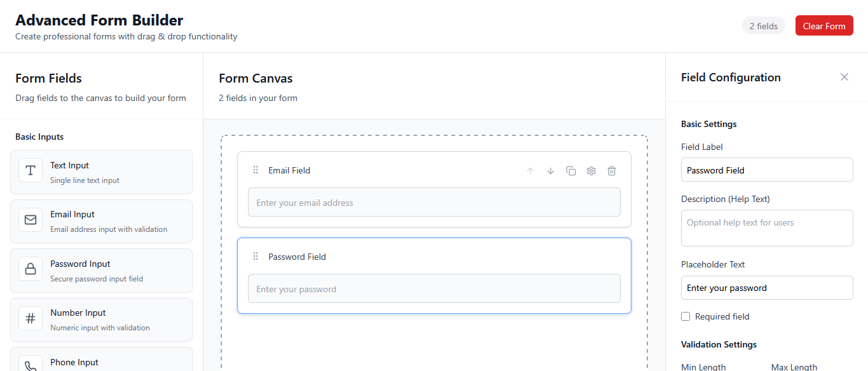Duplicate the Email Field using the copy icon
868x371 pixels.
pos(570,170)
